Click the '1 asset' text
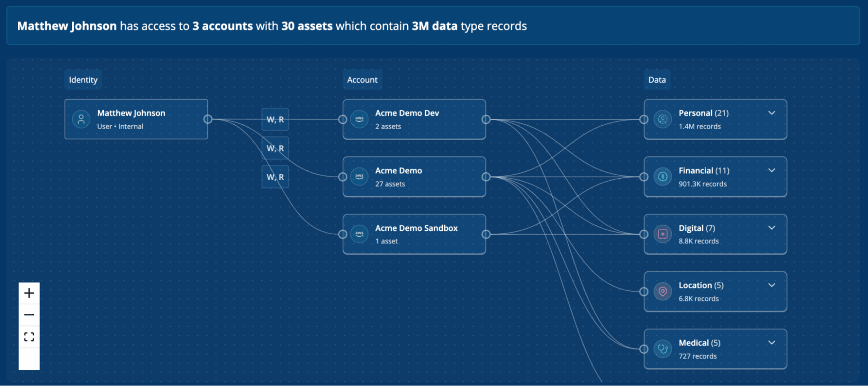This screenshot has width=868, height=386. point(386,241)
